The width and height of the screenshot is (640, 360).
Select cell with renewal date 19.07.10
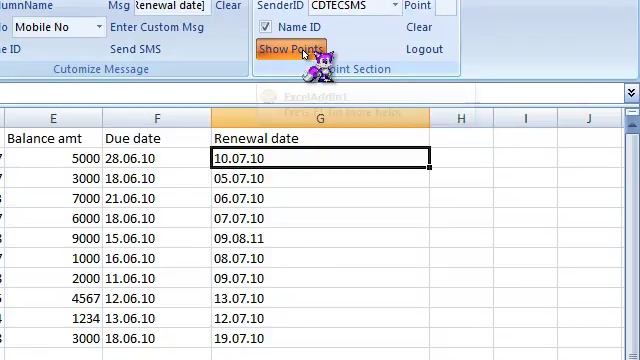click(x=320, y=338)
